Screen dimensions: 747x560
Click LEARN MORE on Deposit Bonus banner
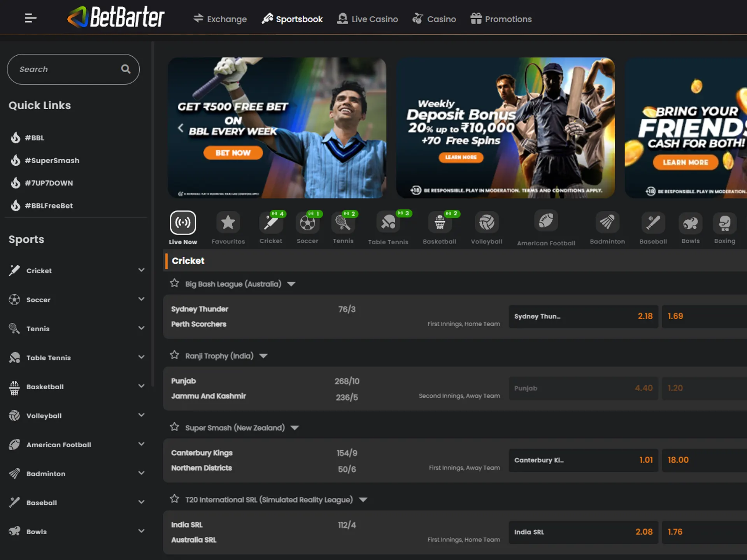(461, 157)
